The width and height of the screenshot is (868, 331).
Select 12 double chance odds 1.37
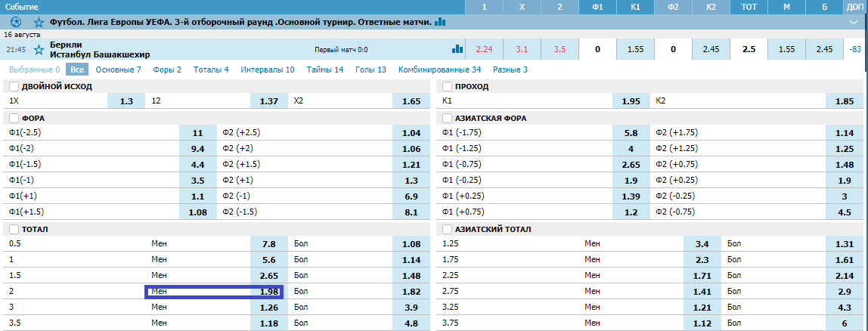click(269, 101)
